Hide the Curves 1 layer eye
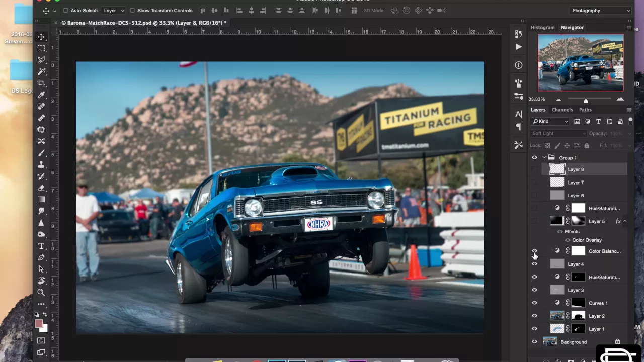This screenshot has height=362, width=644. coord(534,303)
